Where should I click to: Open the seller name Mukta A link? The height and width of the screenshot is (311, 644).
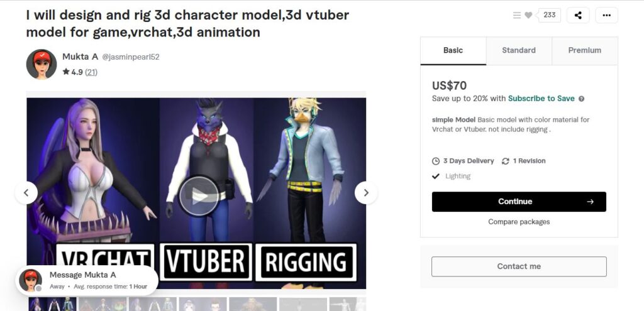coord(80,57)
